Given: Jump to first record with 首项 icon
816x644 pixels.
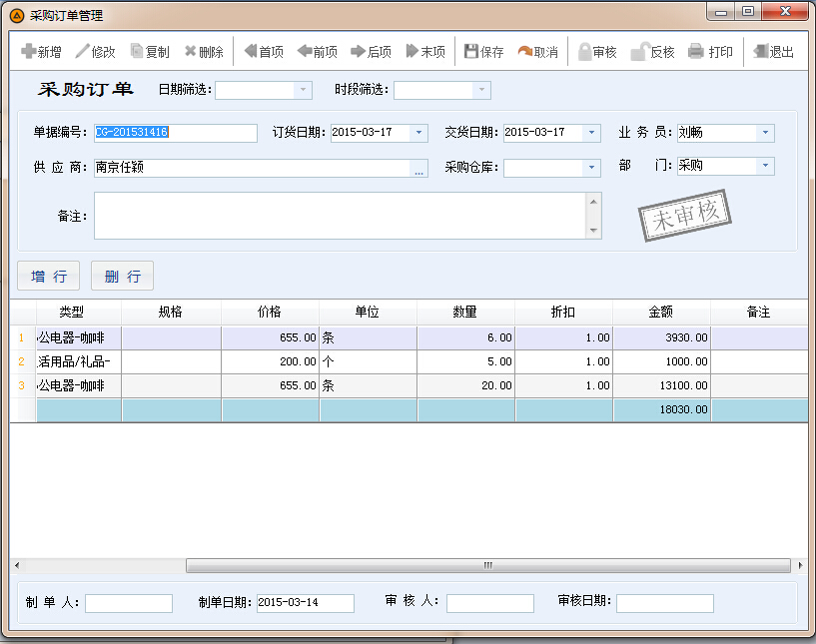Looking at the screenshot, I should pyautogui.click(x=265, y=52).
